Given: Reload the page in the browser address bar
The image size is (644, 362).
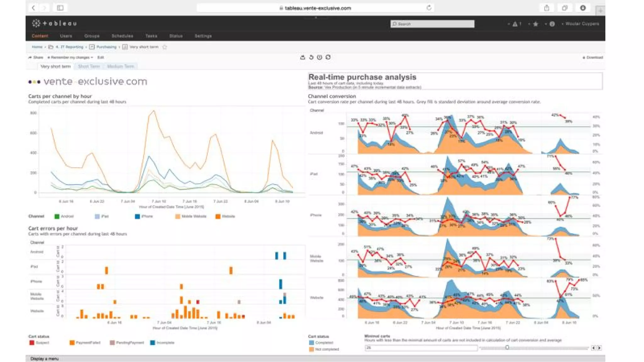Looking at the screenshot, I should click(429, 8).
